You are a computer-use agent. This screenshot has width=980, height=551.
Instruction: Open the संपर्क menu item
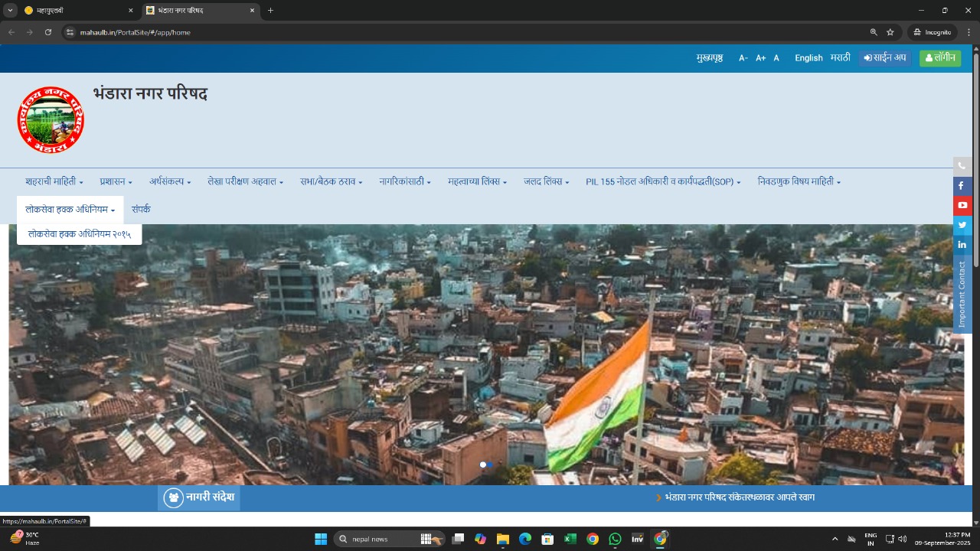(141, 209)
